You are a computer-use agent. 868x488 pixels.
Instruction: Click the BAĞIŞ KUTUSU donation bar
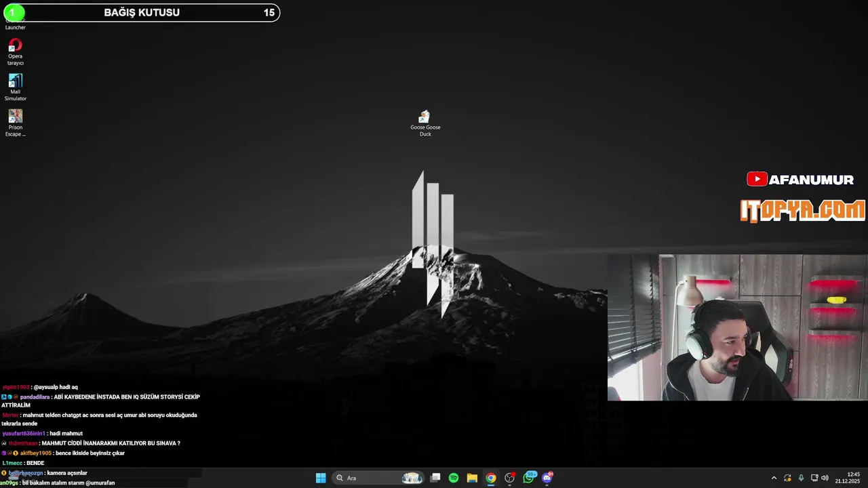coord(141,12)
